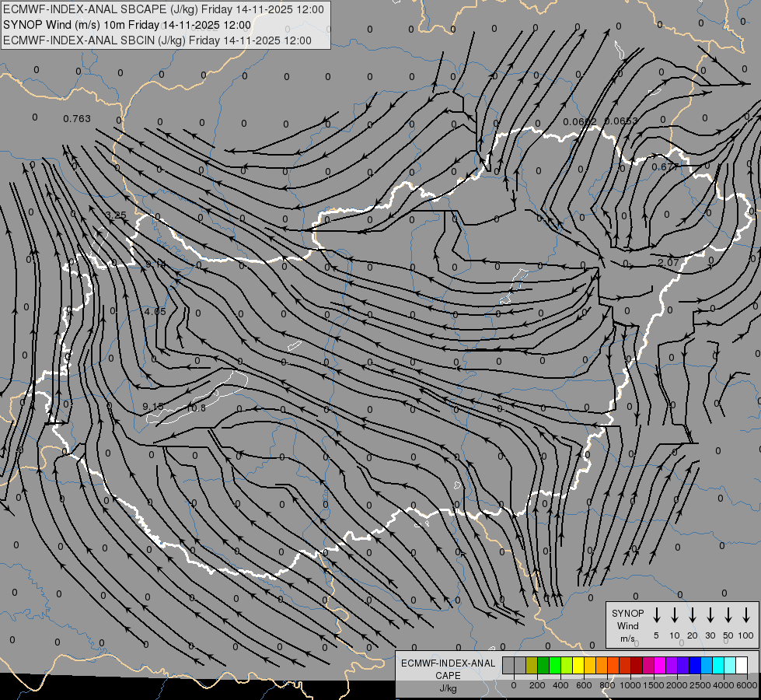Click the map value 0.763
The image size is (761, 700).
(x=77, y=118)
